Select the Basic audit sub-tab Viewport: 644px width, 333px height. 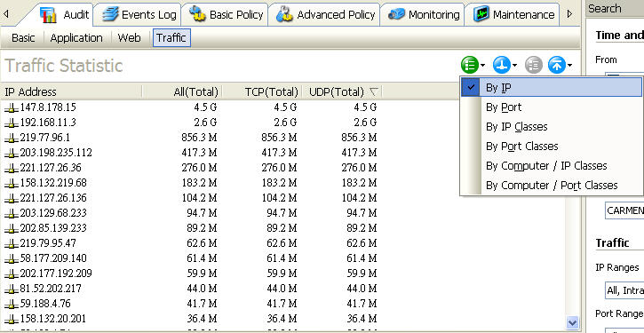click(23, 38)
